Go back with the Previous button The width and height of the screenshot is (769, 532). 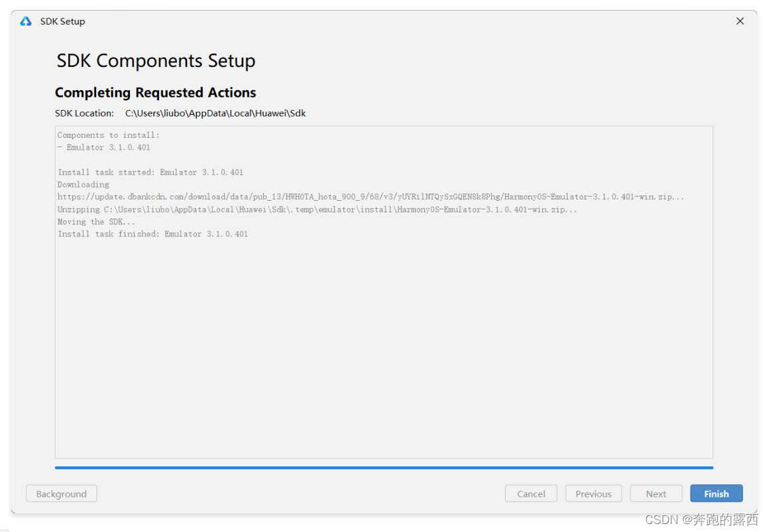tap(593, 494)
